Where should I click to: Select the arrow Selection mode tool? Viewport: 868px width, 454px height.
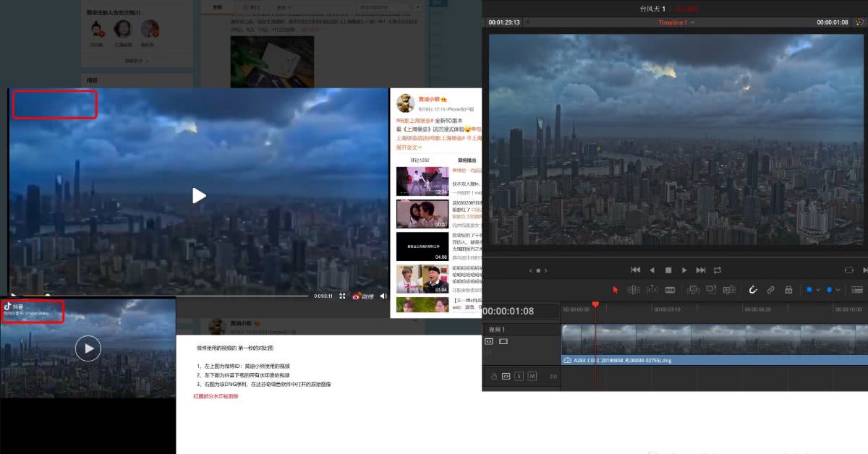coord(616,289)
